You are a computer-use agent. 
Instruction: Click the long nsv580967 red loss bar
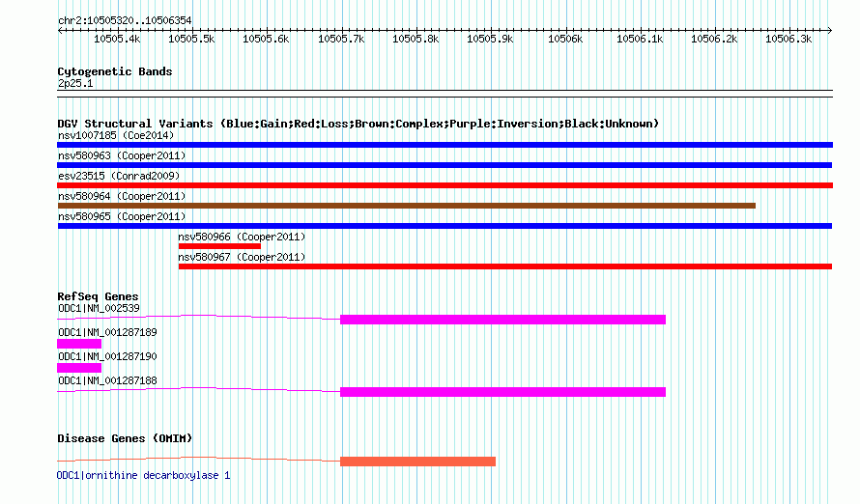(x=505, y=266)
